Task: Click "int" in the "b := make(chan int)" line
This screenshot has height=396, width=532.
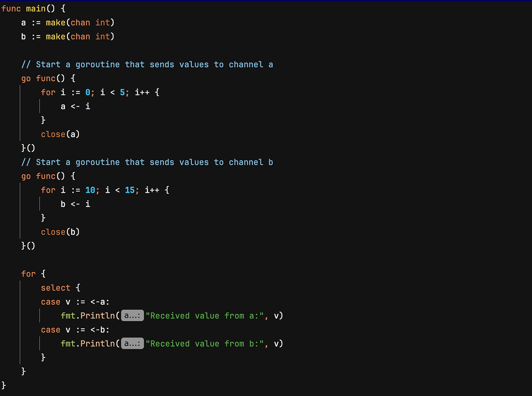Action: (103, 37)
